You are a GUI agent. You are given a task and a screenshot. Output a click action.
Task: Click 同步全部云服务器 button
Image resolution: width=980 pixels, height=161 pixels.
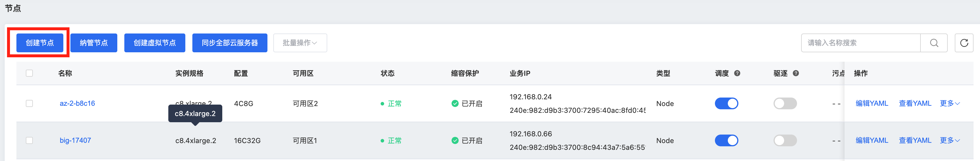pos(229,43)
